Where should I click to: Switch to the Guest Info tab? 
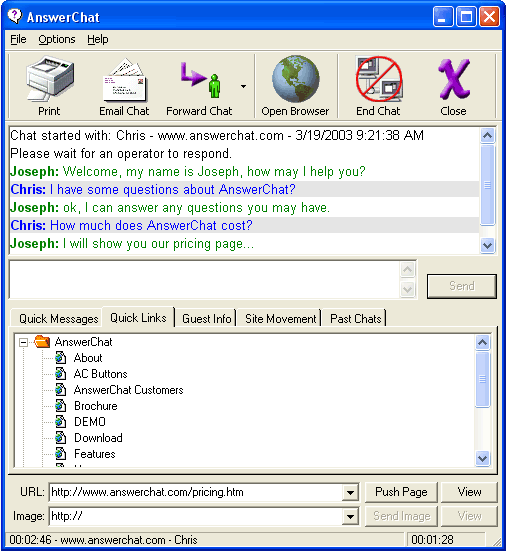click(x=207, y=319)
